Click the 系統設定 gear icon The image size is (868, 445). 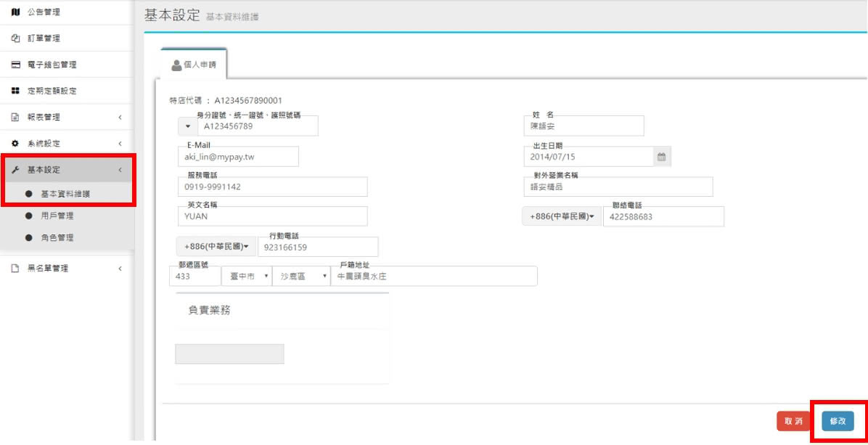15,144
